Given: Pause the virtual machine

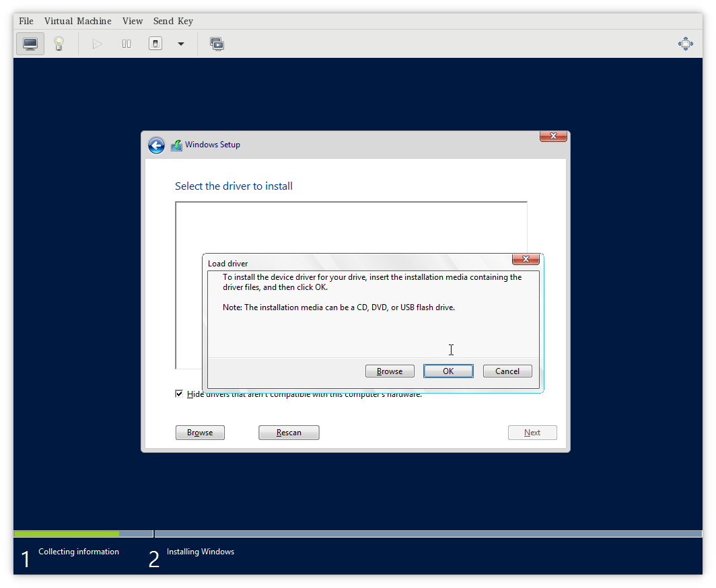Looking at the screenshot, I should [126, 44].
